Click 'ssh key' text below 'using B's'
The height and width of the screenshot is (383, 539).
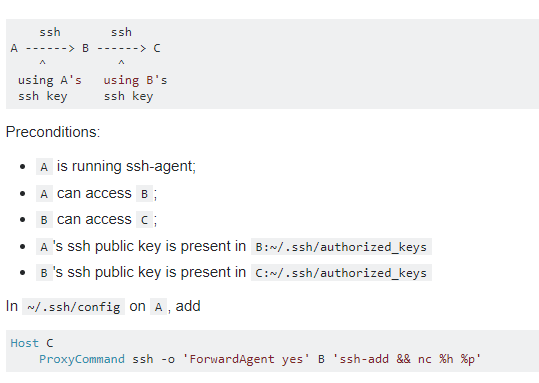(x=129, y=96)
